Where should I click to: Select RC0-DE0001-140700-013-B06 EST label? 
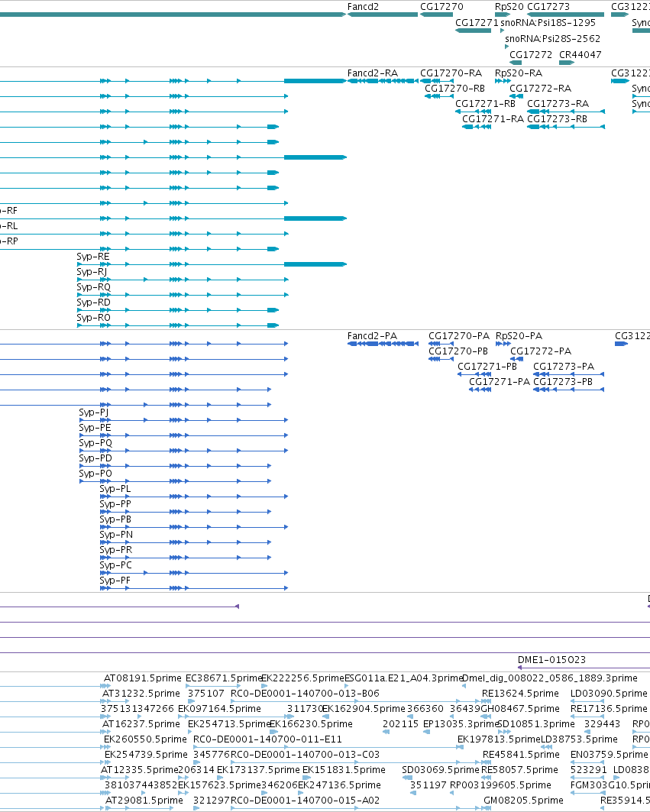[305, 694]
